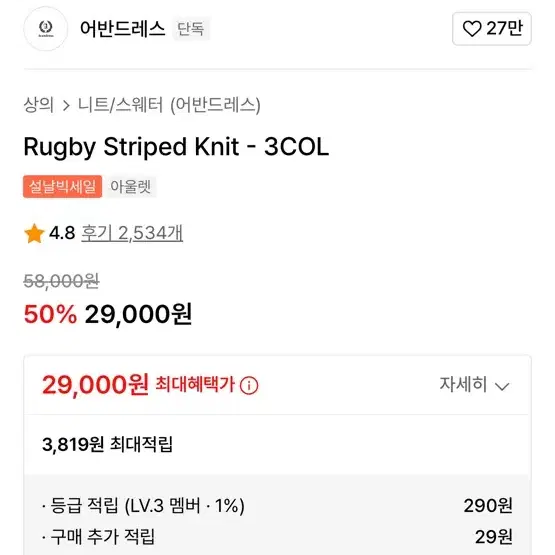This screenshot has height=555, width=555.
Task: Open 니트/스웨터 (어반드레스) category
Action: [x=169, y=105]
